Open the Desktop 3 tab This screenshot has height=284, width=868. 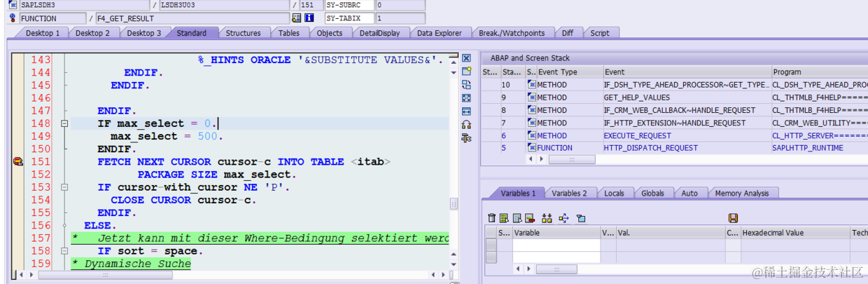[x=143, y=33]
